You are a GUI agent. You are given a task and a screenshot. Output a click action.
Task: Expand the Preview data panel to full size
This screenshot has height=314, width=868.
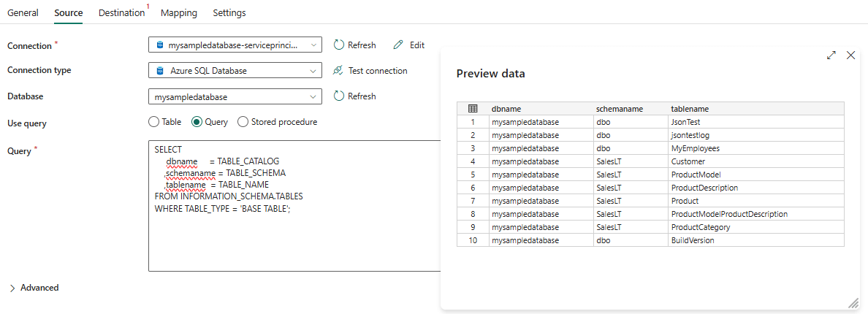point(831,55)
